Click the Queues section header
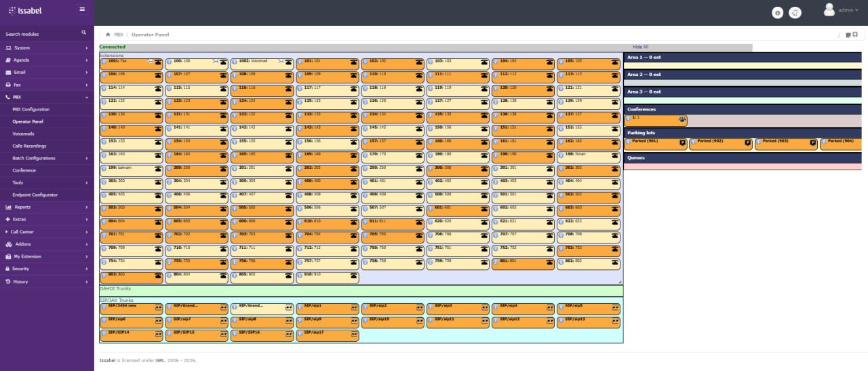The height and width of the screenshot is (371, 868). pyautogui.click(x=743, y=158)
